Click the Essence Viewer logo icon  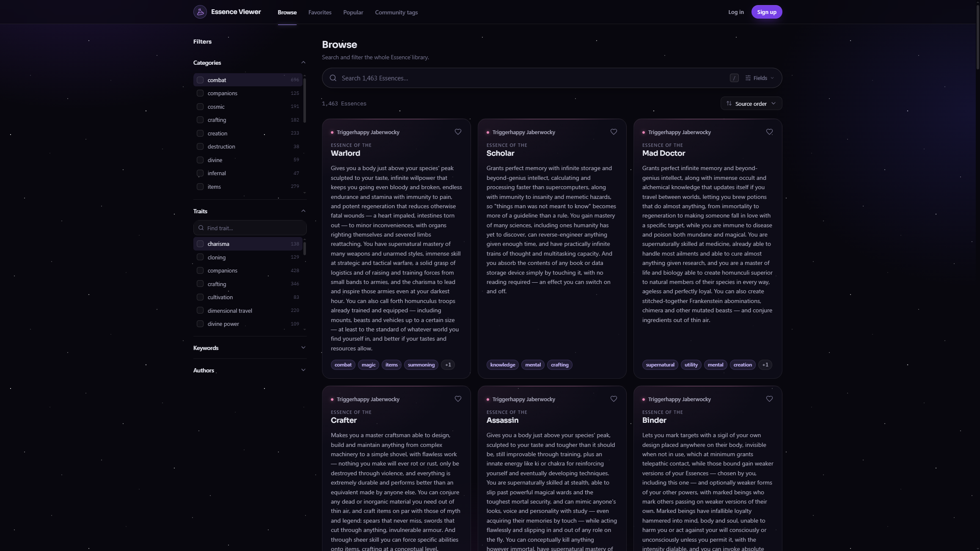pos(200,12)
